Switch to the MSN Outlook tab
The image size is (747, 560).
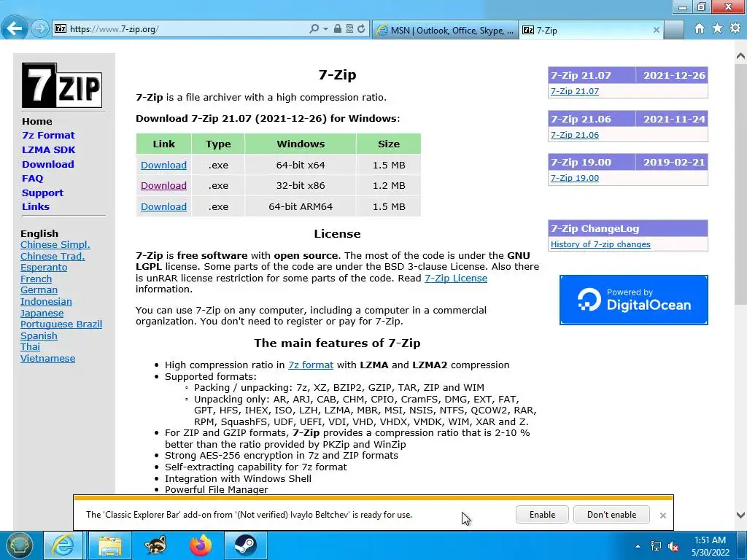(x=446, y=30)
